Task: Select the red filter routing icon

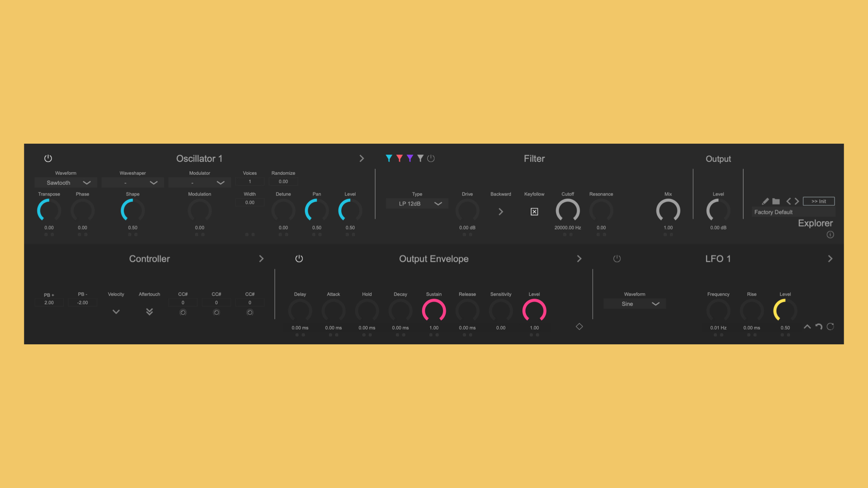Action: [x=399, y=158]
